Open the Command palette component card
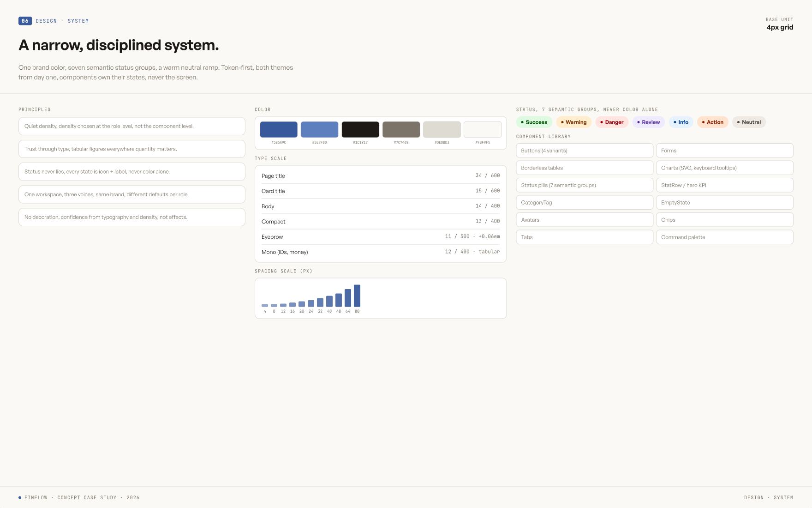 click(725, 237)
